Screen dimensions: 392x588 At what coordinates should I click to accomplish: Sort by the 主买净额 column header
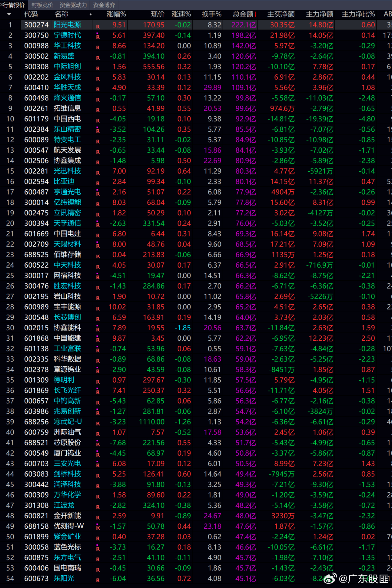point(281,14)
